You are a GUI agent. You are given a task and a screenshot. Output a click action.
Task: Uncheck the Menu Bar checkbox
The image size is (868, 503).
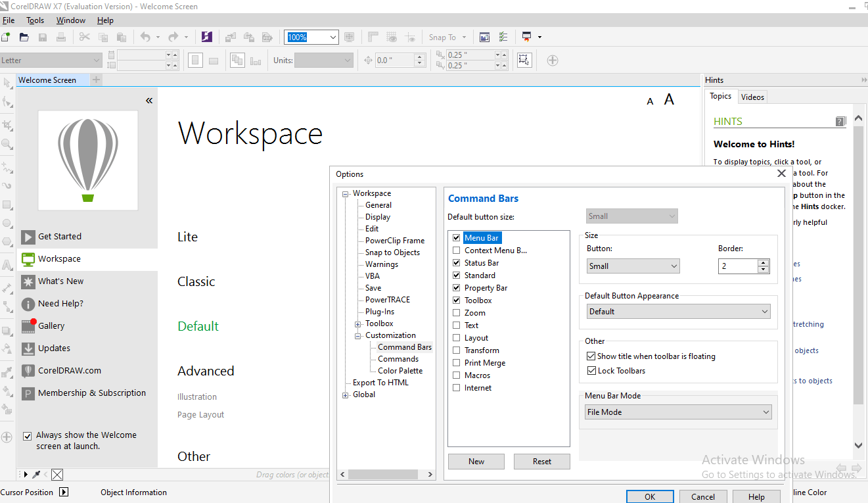tap(457, 238)
